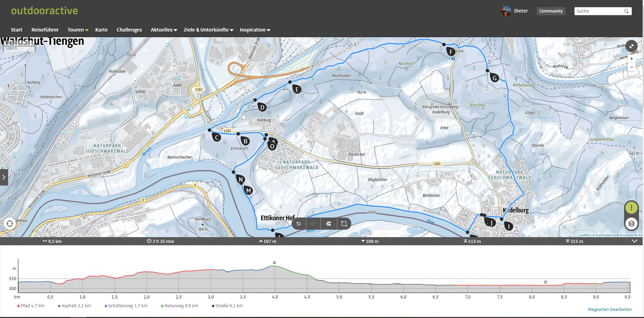Select waypoint marker J
This screenshot has height=318, width=644.
pyautogui.click(x=491, y=223)
